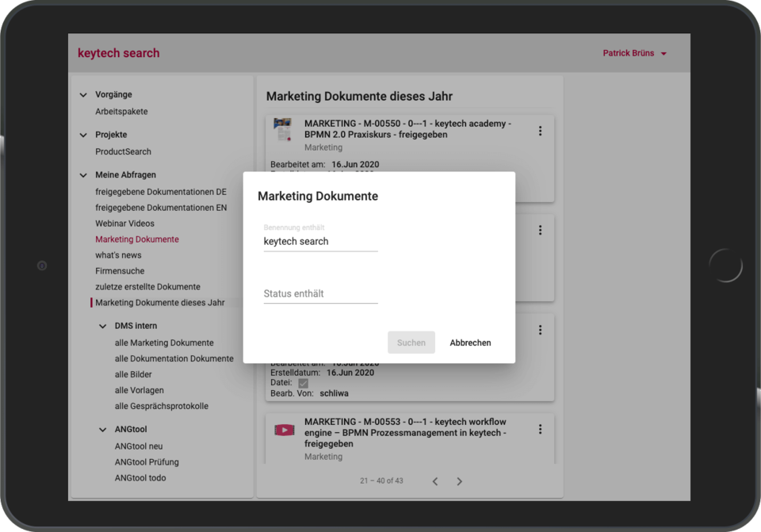Click the keytech search logo
761x532 pixels.
point(118,53)
